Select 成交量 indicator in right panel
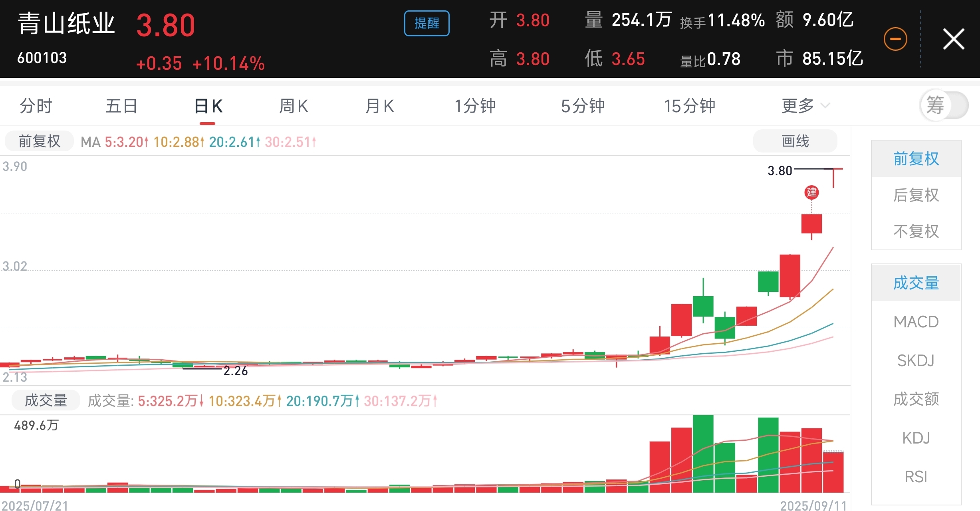 [916, 283]
